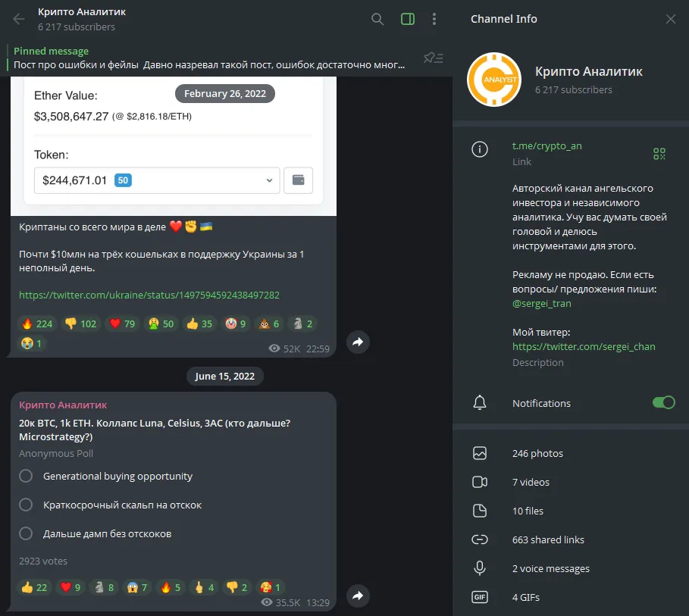
Task: Open the three-dot more options menu
Action: coord(434,19)
